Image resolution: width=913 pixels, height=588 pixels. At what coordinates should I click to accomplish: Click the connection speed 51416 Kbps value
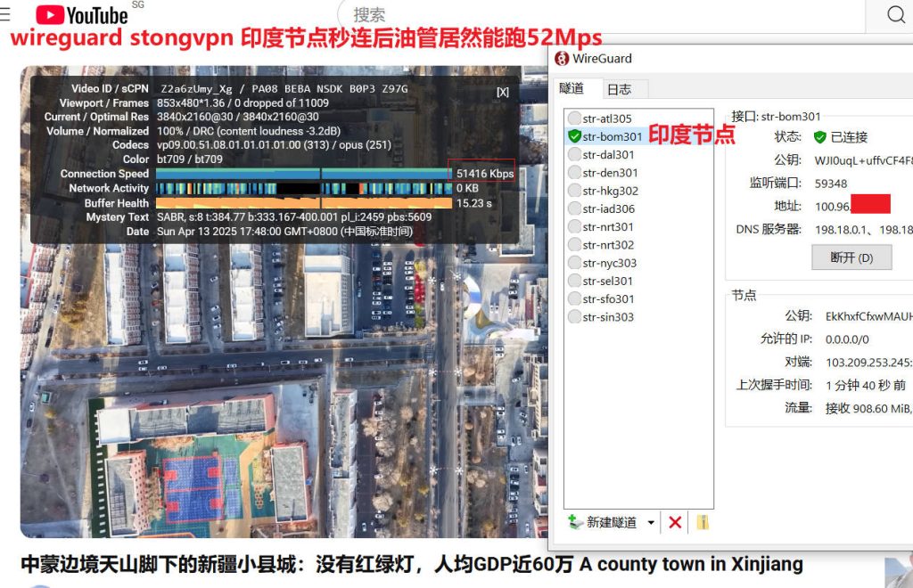tap(484, 174)
